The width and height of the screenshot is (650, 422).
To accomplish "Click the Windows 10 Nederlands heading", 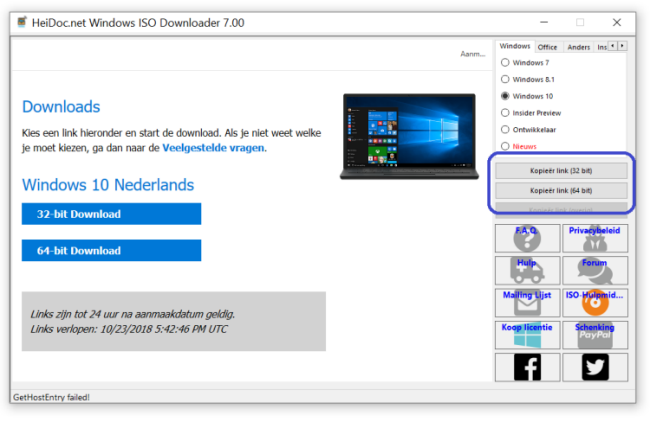I will (108, 185).
